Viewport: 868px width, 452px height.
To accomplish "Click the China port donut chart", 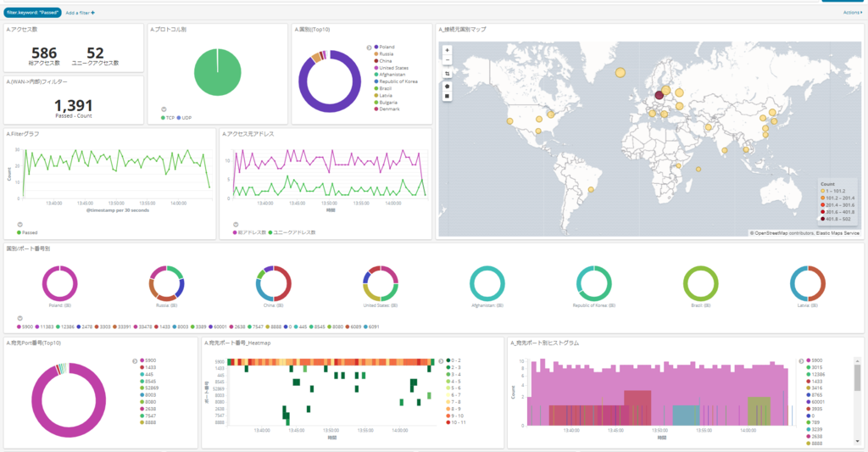I will (274, 283).
